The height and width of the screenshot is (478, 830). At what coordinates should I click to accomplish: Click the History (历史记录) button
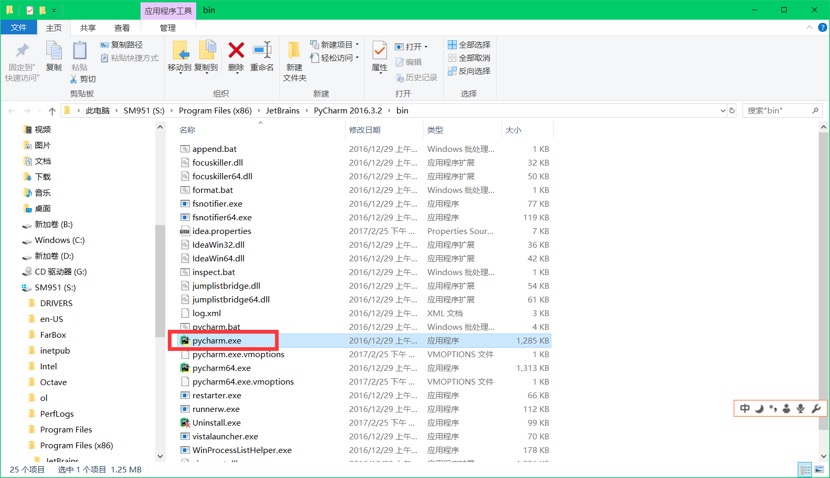[417, 78]
